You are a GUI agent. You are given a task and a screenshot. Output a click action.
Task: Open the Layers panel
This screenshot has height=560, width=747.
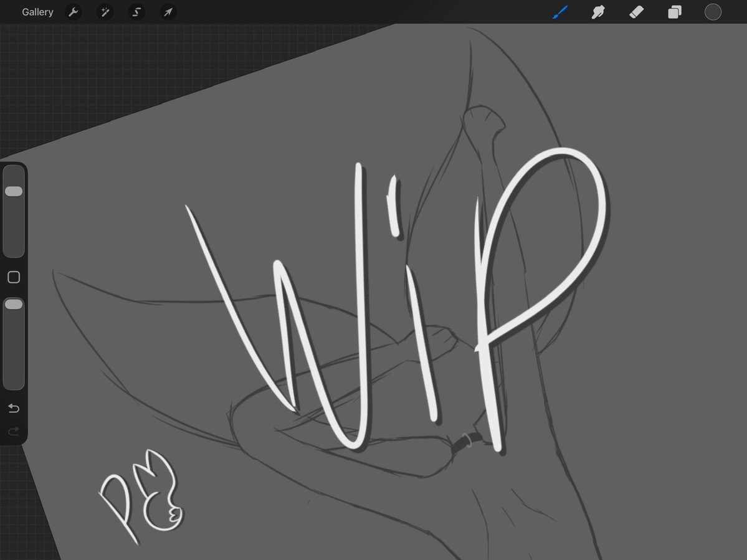tap(675, 12)
